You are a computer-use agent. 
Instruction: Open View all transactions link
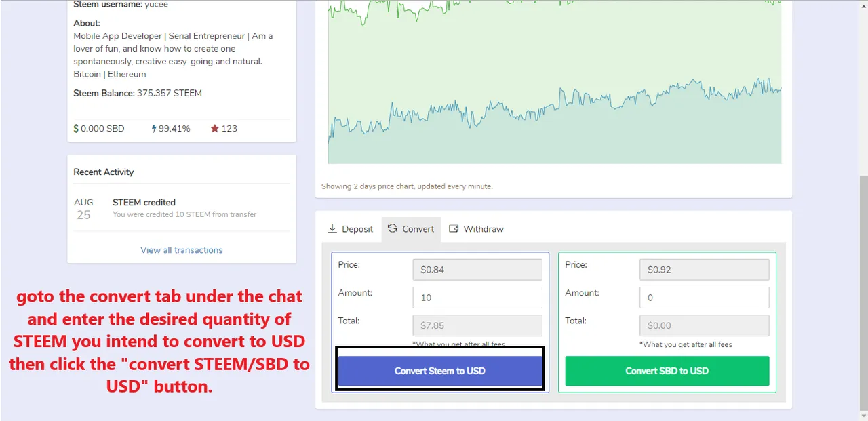[182, 250]
